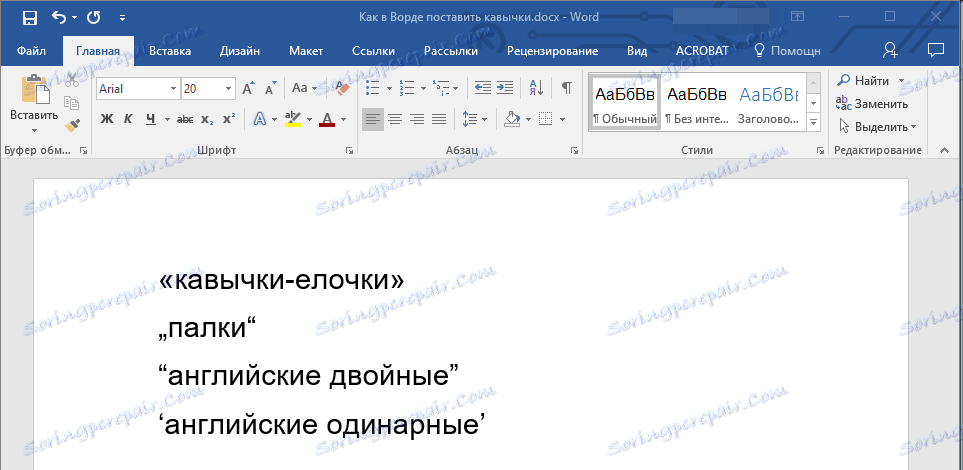Viewport: 963px width, 470px height.
Task: Click the Вставить paste button
Action: tap(34, 104)
